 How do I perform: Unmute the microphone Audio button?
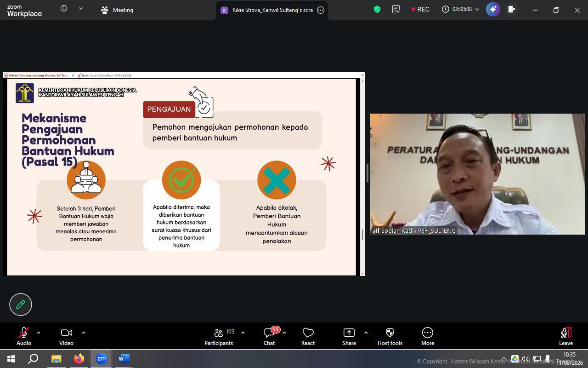point(24,336)
